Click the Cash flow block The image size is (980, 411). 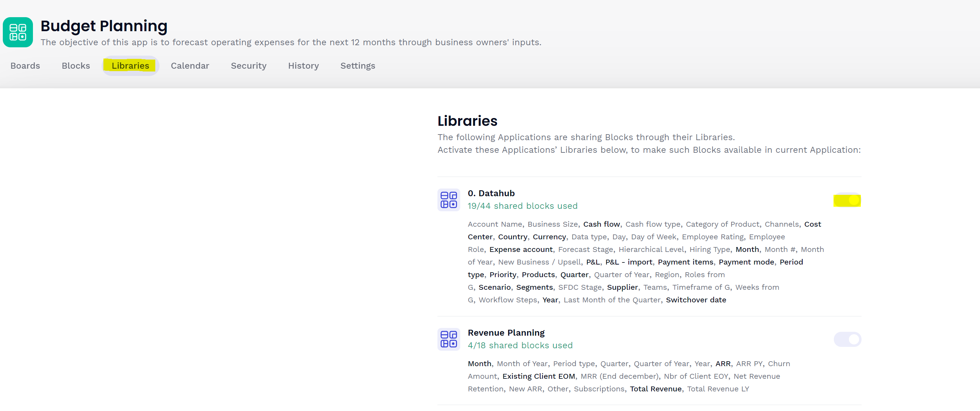tap(601, 224)
